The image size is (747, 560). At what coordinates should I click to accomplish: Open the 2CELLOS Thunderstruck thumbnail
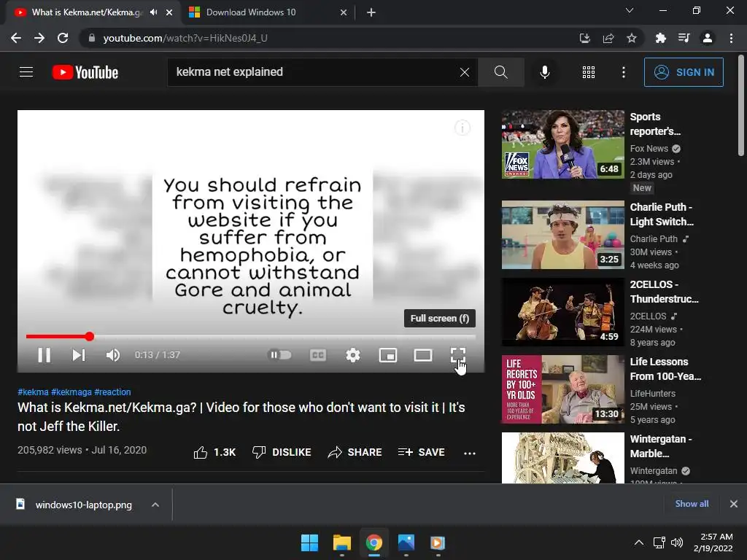(562, 312)
